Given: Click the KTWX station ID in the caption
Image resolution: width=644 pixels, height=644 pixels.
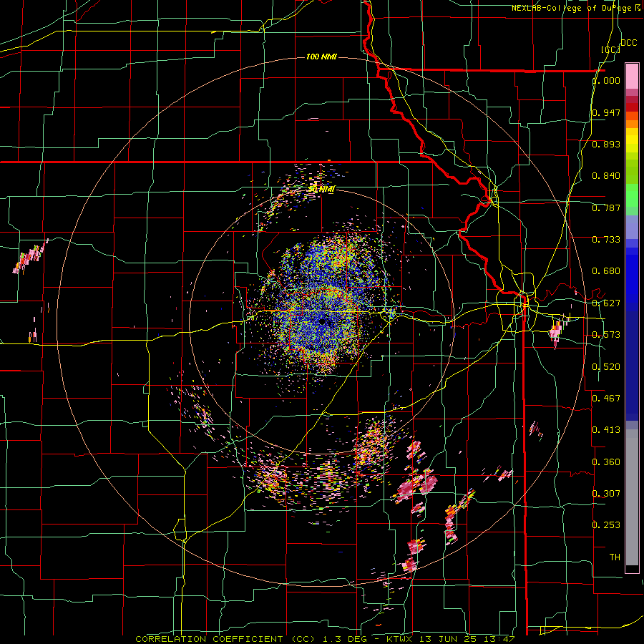Looking at the screenshot, I should (399, 639).
